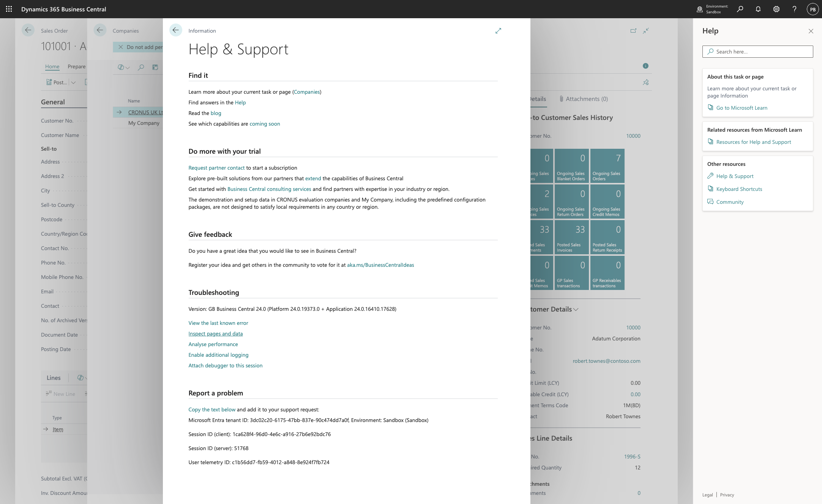The image size is (822, 504).
Task: Go back from Help & Support page
Action: click(175, 30)
